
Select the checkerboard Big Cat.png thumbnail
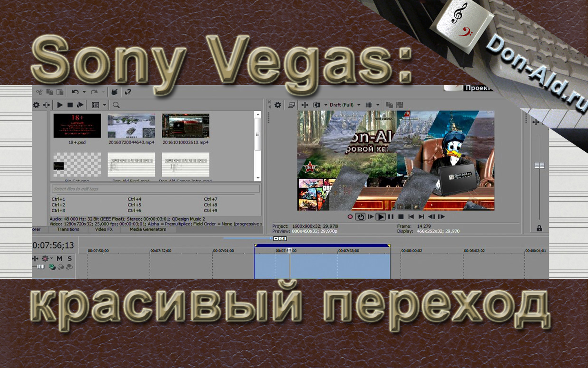coord(77,164)
